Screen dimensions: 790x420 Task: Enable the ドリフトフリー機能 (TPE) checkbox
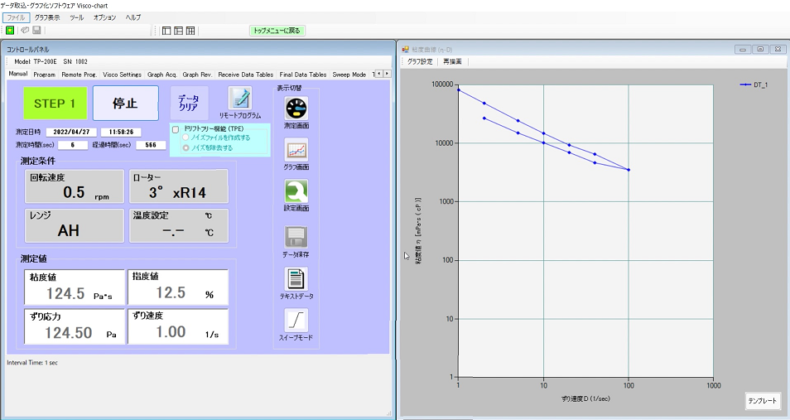pyautogui.click(x=176, y=129)
